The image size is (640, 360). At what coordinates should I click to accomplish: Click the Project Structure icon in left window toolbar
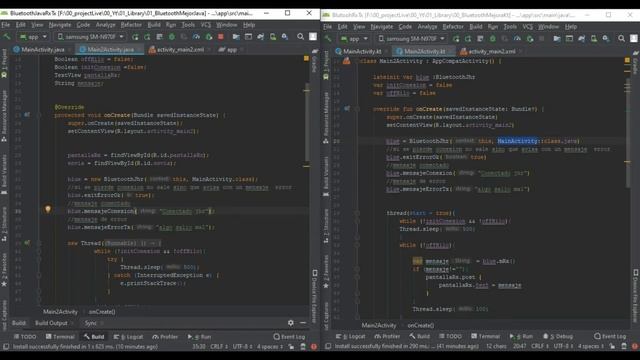tap(236, 37)
